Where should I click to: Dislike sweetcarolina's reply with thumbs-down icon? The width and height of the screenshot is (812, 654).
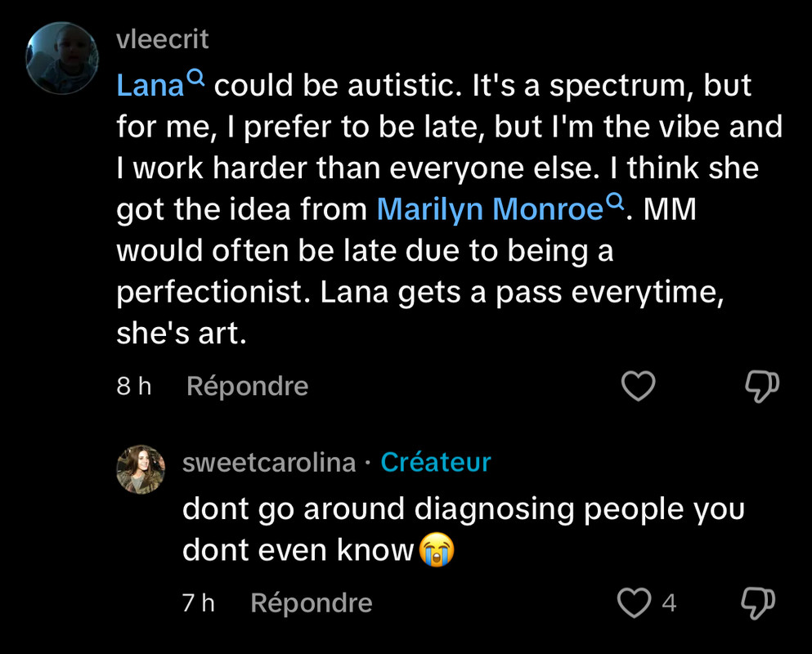758,604
